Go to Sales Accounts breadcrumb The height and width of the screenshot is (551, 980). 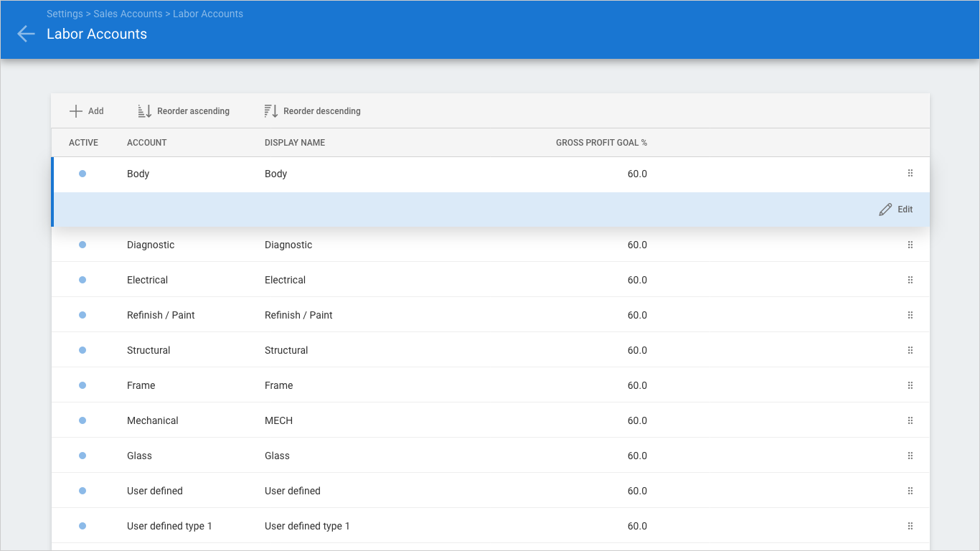pos(128,14)
